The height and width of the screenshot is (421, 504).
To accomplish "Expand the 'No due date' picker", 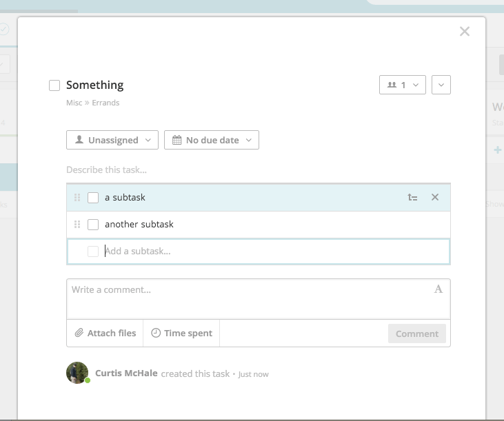I will [211, 140].
